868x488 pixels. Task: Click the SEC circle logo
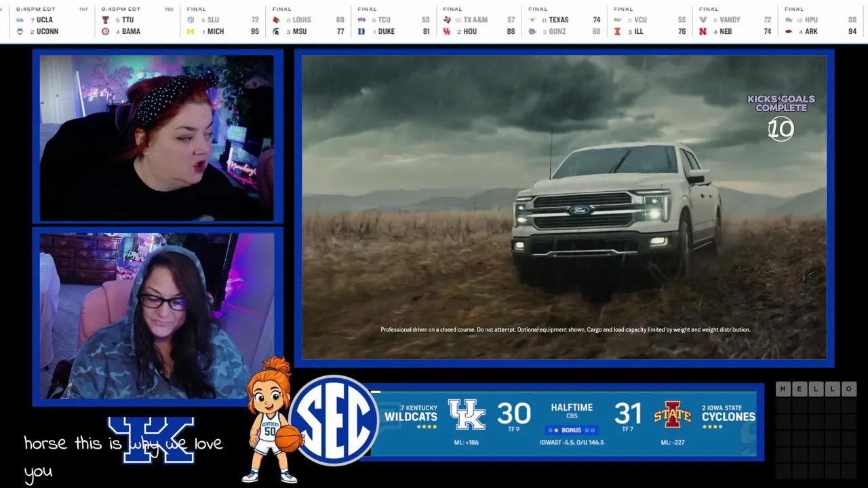334,420
